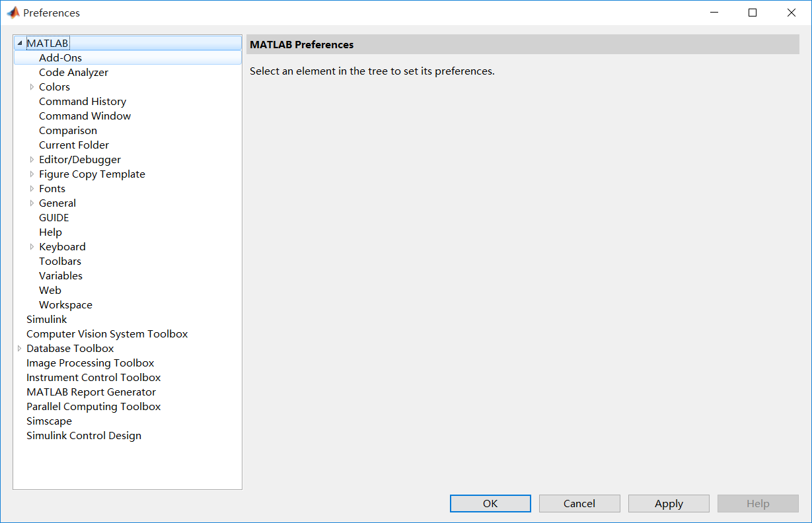812x523 pixels.
Task: Select Computer Vision System Toolbox
Action: point(107,334)
